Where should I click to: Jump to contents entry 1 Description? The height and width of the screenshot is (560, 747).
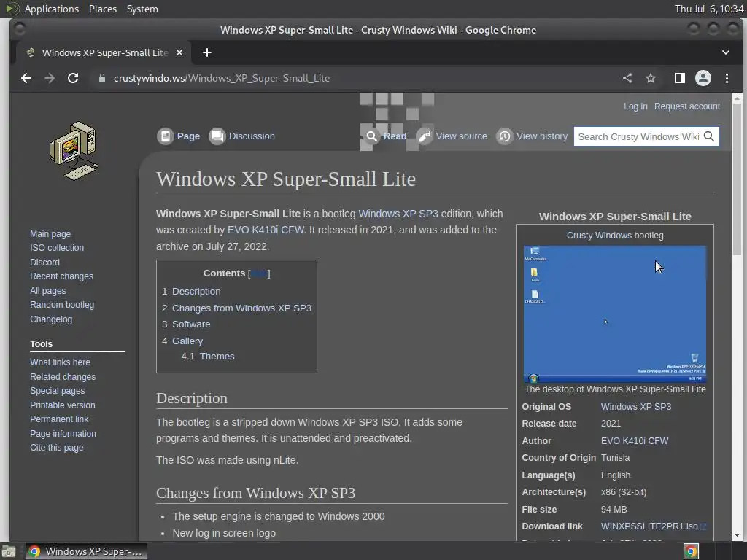tap(191, 292)
